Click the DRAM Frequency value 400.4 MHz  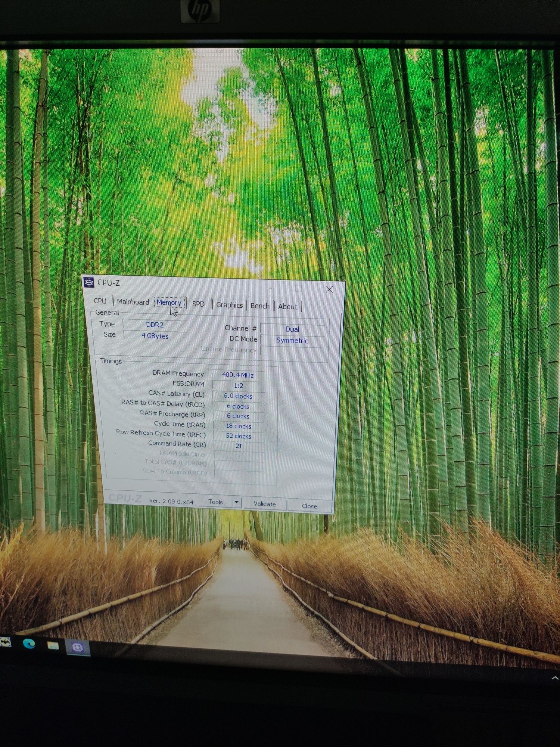pos(238,375)
